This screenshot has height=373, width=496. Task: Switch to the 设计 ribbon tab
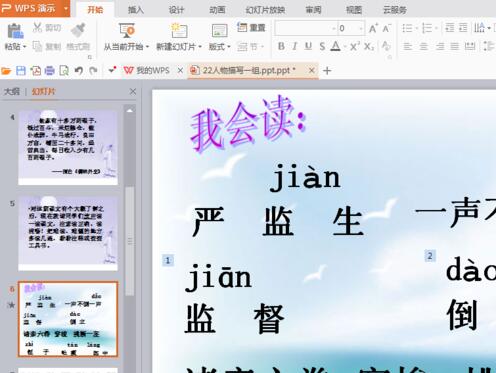[x=176, y=10]
